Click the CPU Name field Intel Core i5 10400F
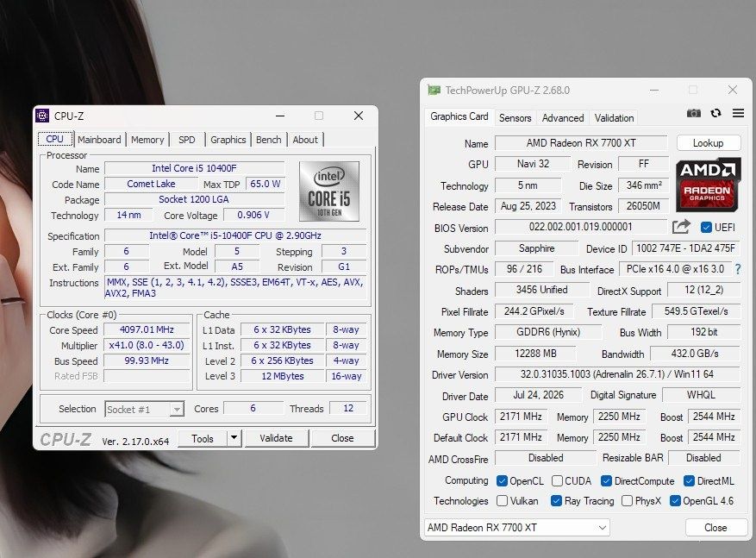This screenshot has width=756, height=558. coord(194,168)
